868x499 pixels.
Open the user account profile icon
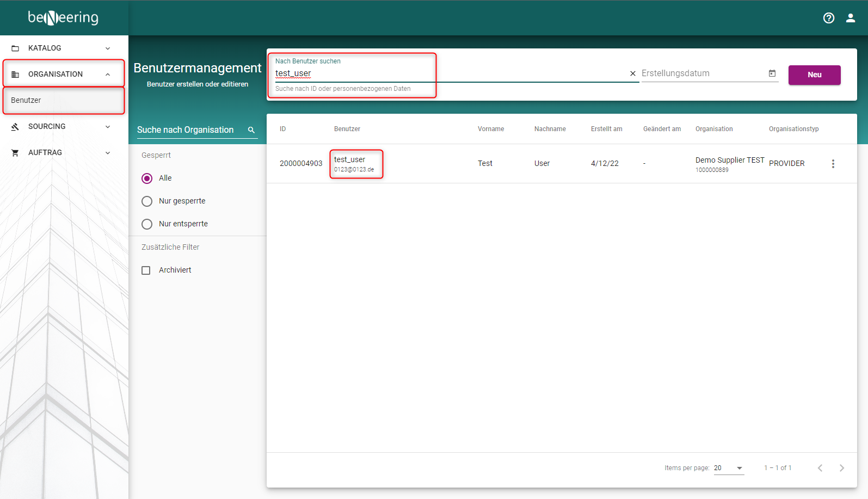tap(850, 18)
